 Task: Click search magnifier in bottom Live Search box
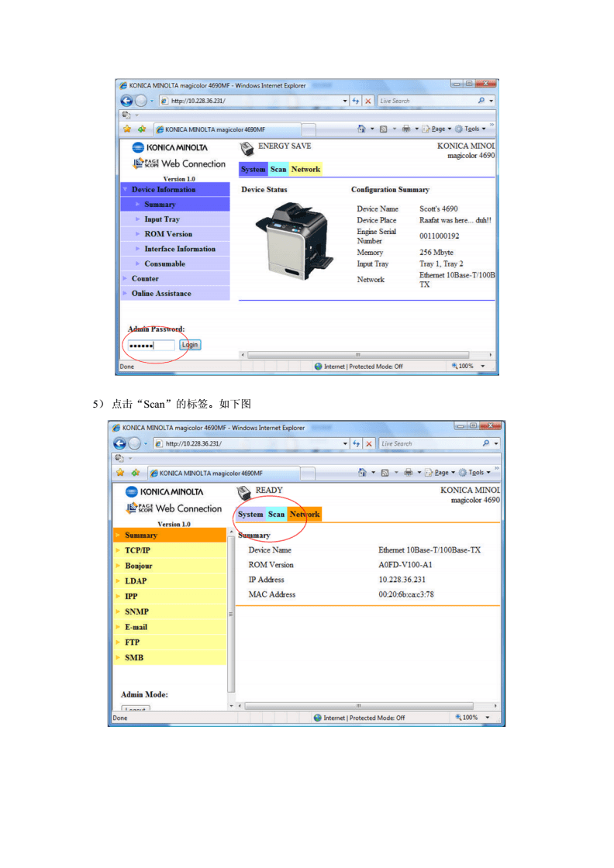tap(485, 443)
